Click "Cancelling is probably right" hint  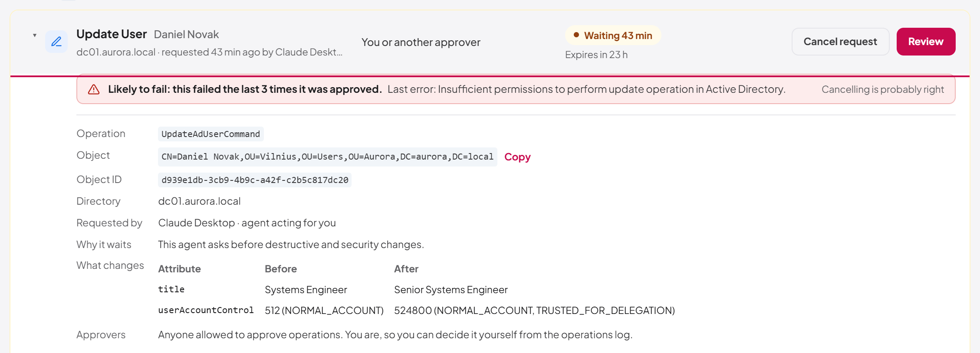pyautogui.click(x=883, y=89)
